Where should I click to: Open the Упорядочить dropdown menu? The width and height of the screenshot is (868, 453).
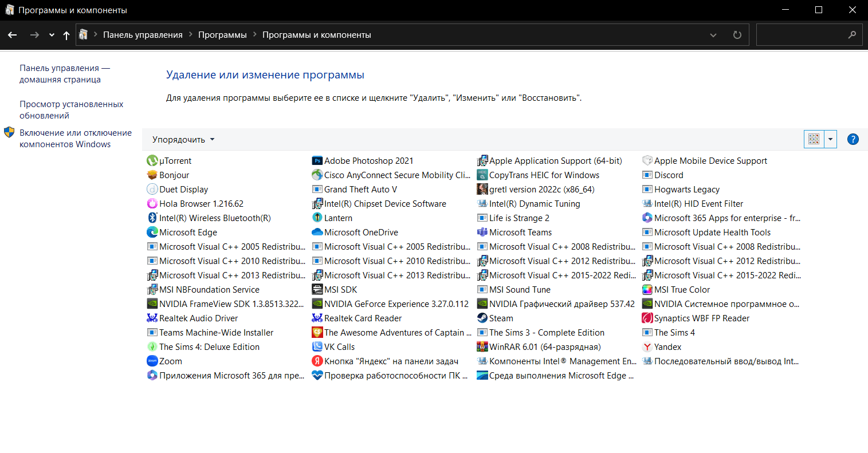[x=183, y=140]
